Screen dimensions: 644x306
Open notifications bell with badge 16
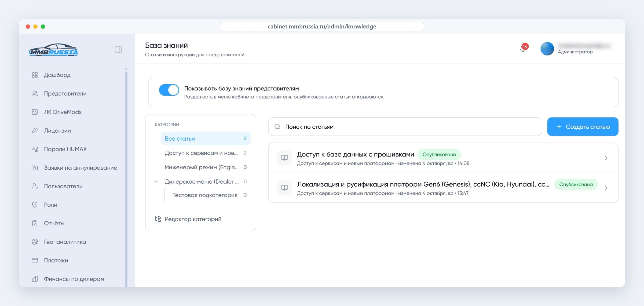coord(524,48)
